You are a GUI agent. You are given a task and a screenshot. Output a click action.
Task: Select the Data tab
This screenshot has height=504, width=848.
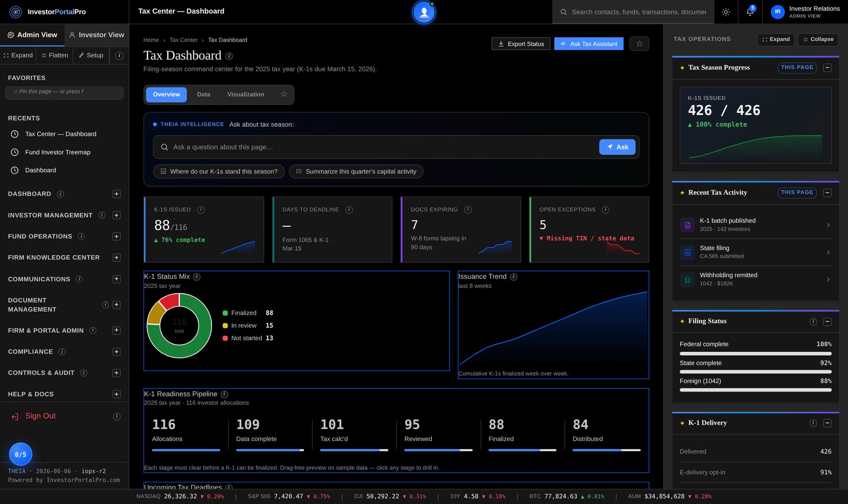[x=204, y=94]
